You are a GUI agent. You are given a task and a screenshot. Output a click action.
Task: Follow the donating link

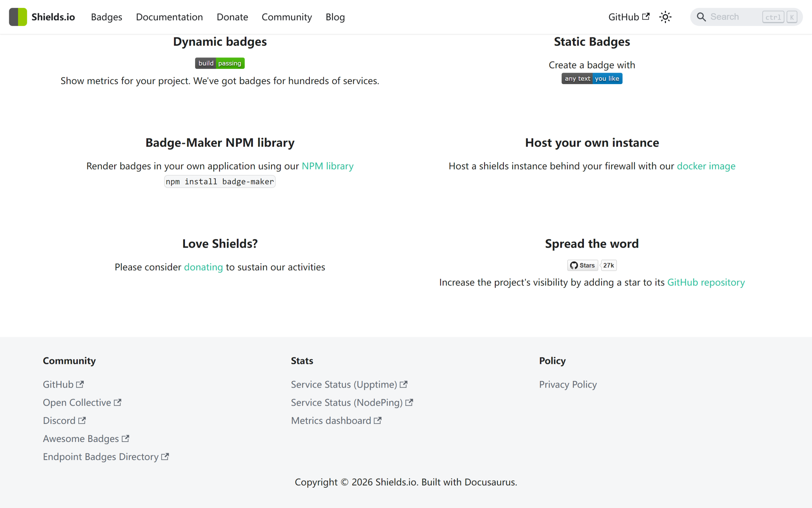tap(203, 267)
